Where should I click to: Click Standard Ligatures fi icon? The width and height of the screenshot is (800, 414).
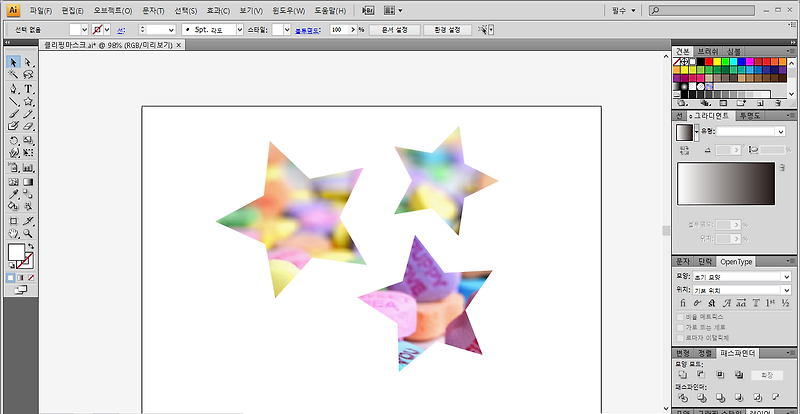pos(683,303)
